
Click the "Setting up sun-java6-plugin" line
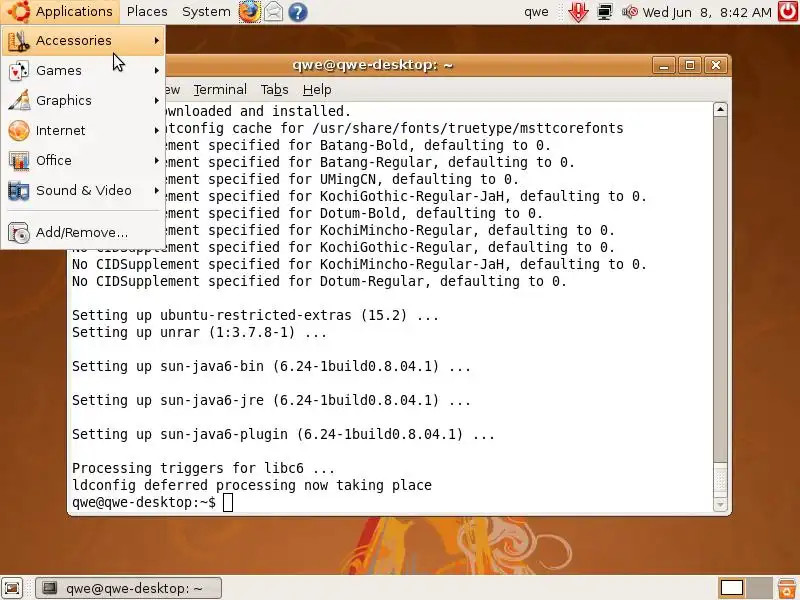click(x=283, y=435)
